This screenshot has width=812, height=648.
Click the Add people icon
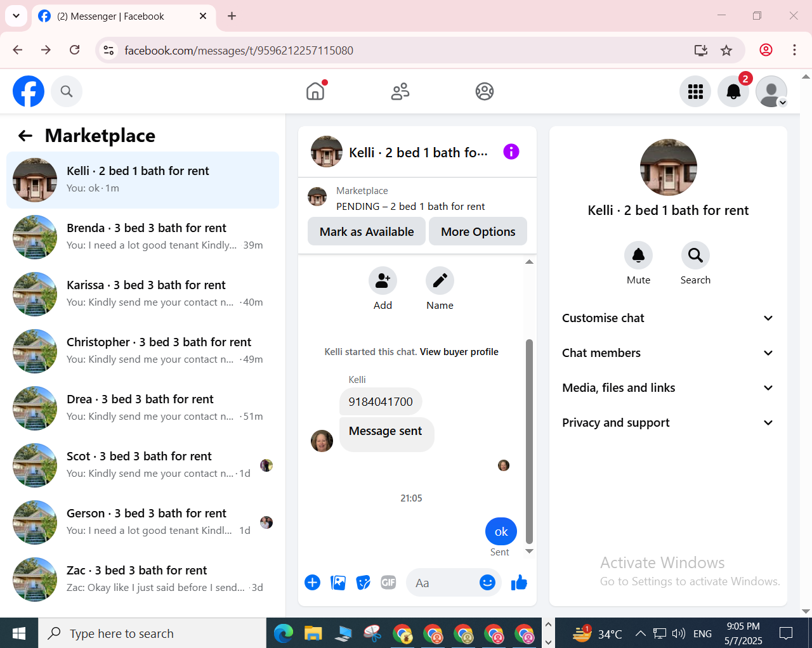click(383, 280)
